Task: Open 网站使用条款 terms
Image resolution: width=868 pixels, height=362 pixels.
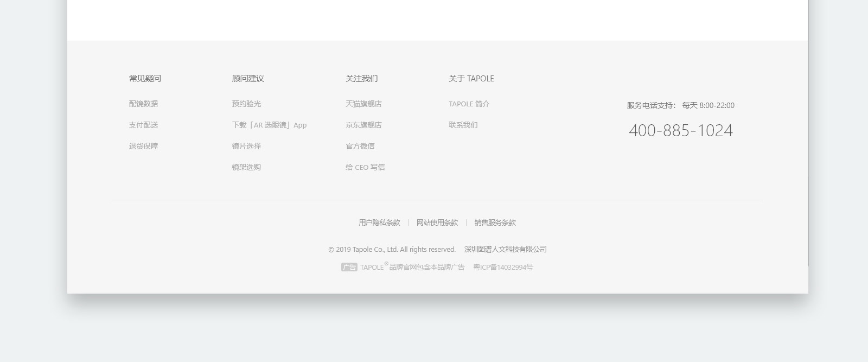Action: click(437, 223)
